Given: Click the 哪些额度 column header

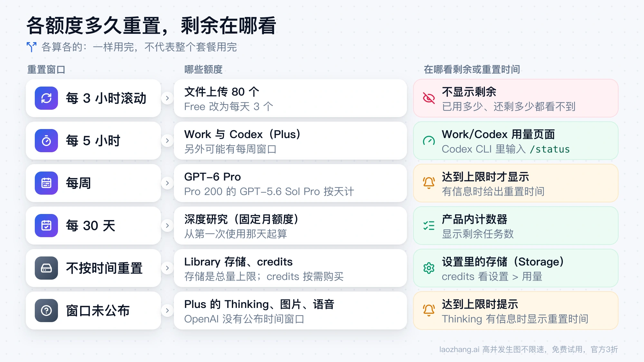Looking at the screenshot, I should 203,70.
